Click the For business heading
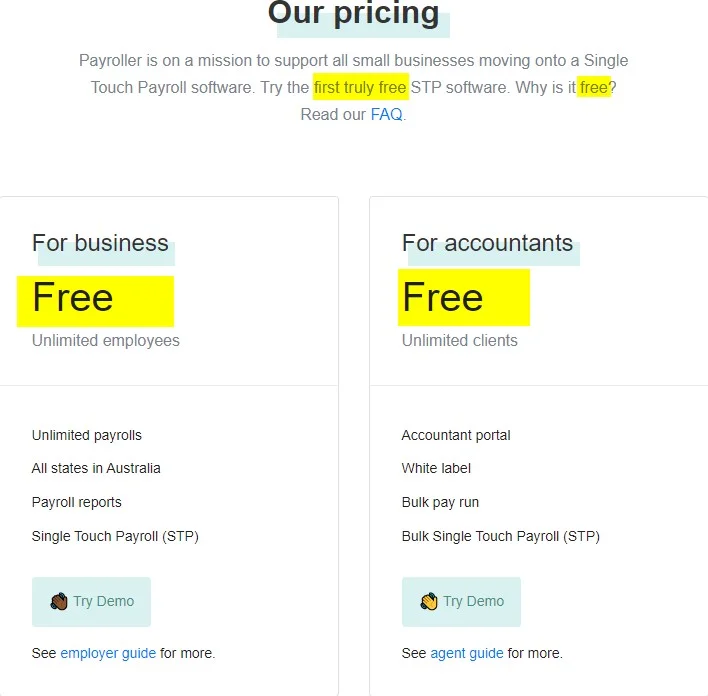 click(x=100, y=243)
